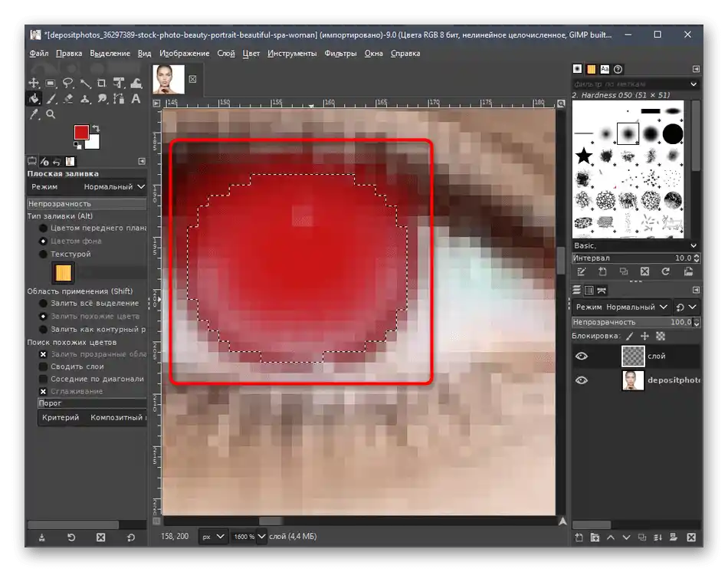Select the Crop tool
Image resolution: width=728 pixels, height=572 pixels.
[102, 83]
